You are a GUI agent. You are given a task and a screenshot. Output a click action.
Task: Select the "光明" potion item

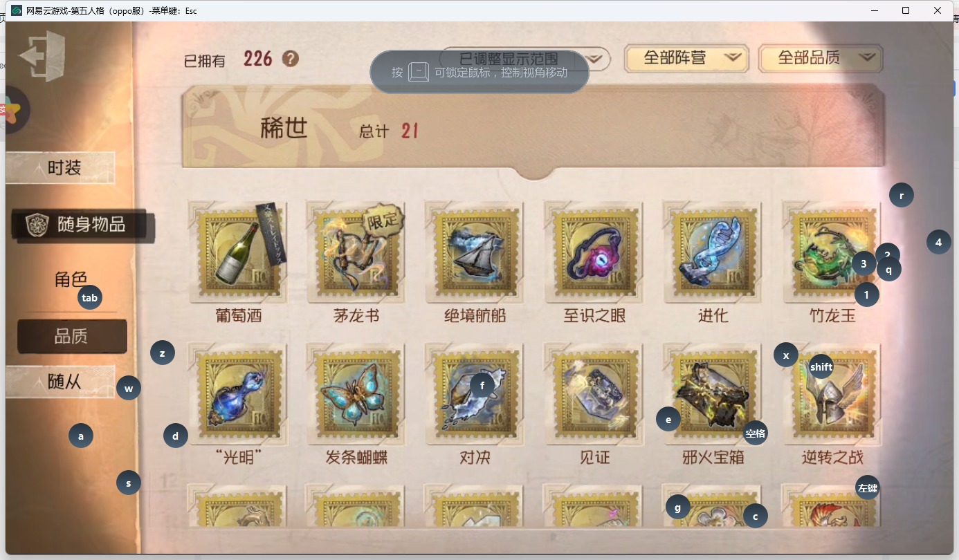point(237,395)
